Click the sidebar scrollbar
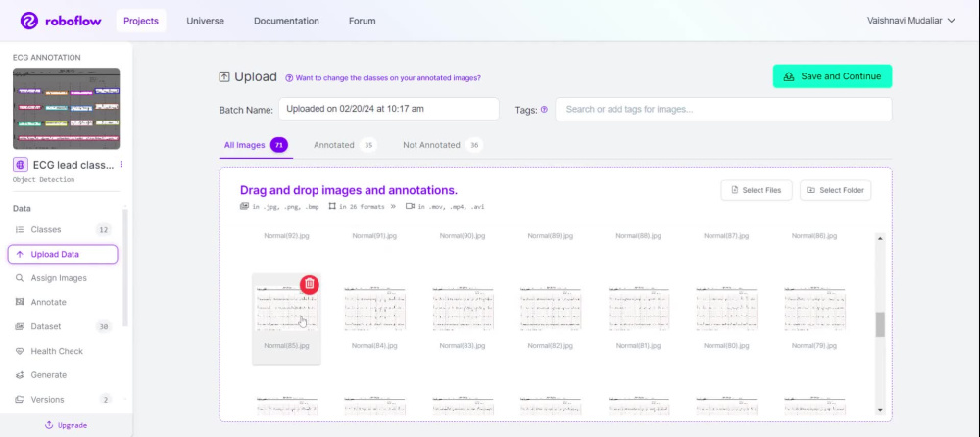Screen dimensions: 980x437 pos(125,268)
